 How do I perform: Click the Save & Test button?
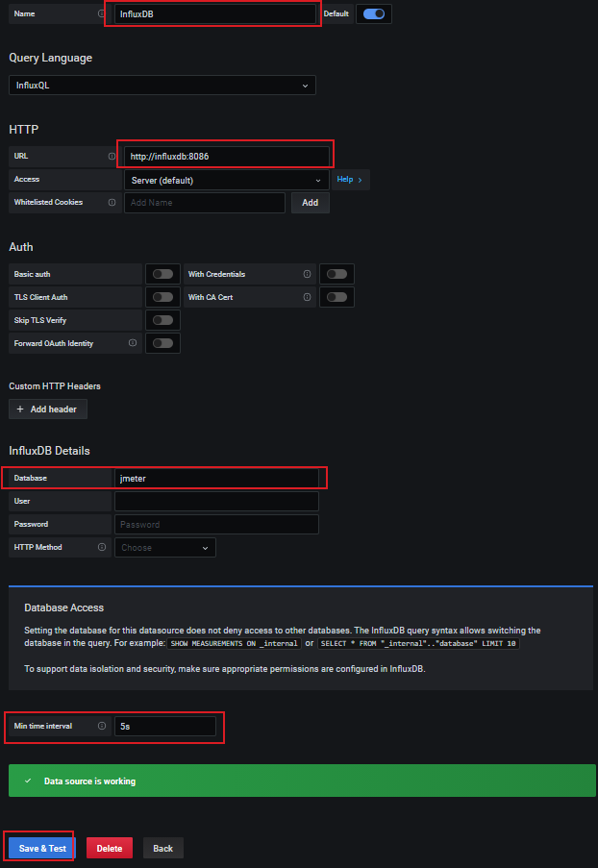click(42, 848)
